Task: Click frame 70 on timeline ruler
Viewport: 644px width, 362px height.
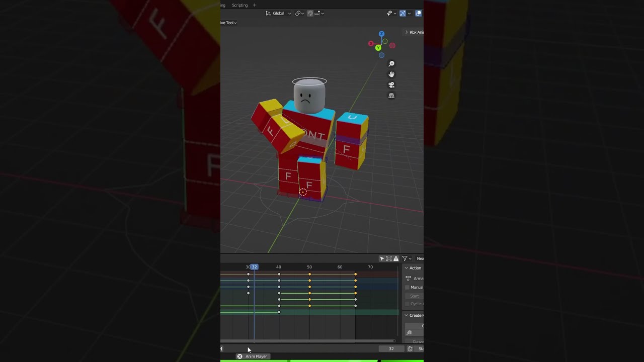Action: [370, 267]
